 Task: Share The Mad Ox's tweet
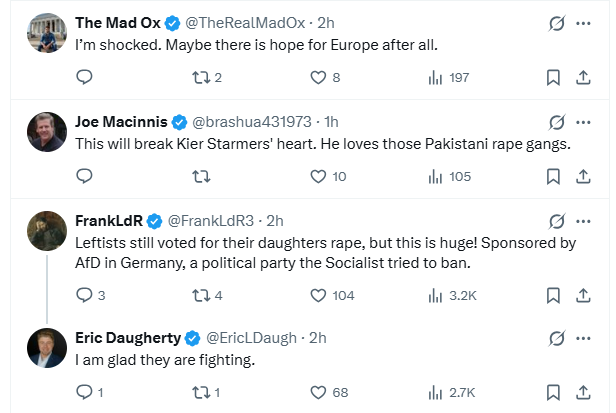tap(583, 77)
